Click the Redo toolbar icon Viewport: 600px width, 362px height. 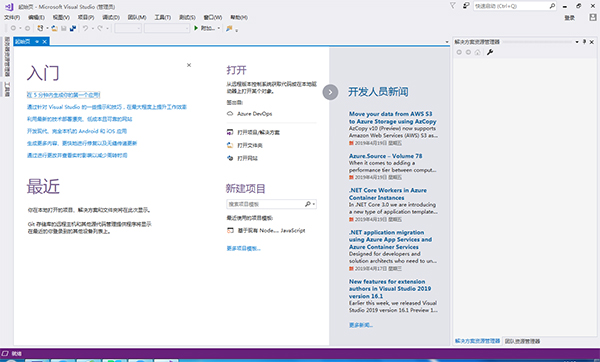point(100,28)
